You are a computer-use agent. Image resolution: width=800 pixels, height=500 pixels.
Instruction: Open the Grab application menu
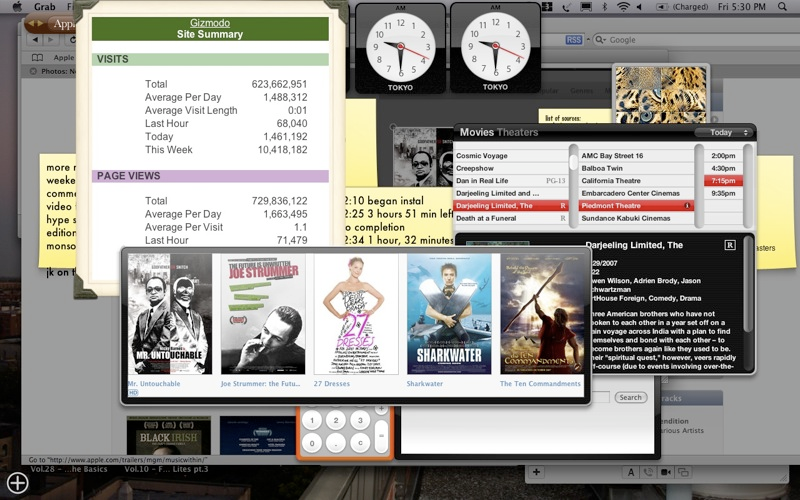point(44,7)
